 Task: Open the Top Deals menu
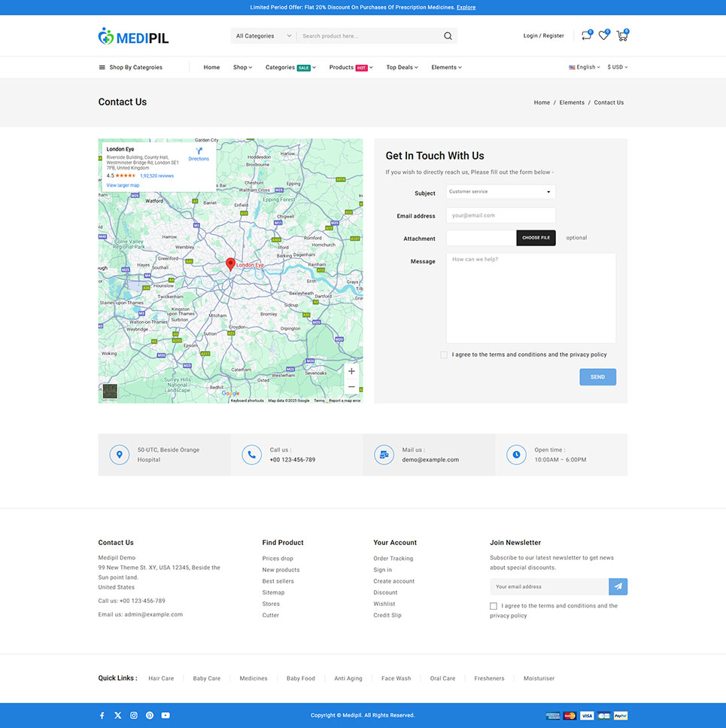point(402,67)
